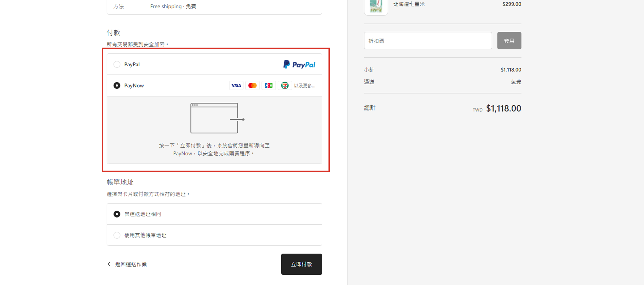
Task: Choose 使用其他帳單地址 radio option
Action: tap(117, 235)
